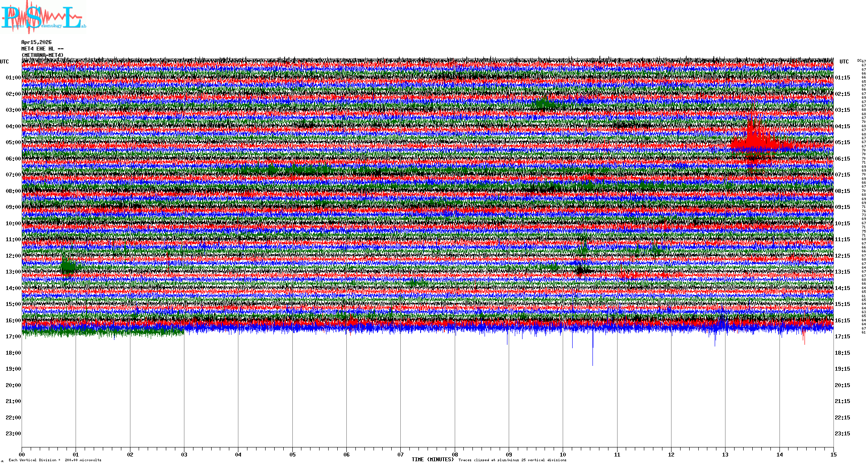Image resolution: width=868 pixels, height=466 pixels.
Task: Click the (METHANA-MET4) station name label
Action: coord(42,55)
